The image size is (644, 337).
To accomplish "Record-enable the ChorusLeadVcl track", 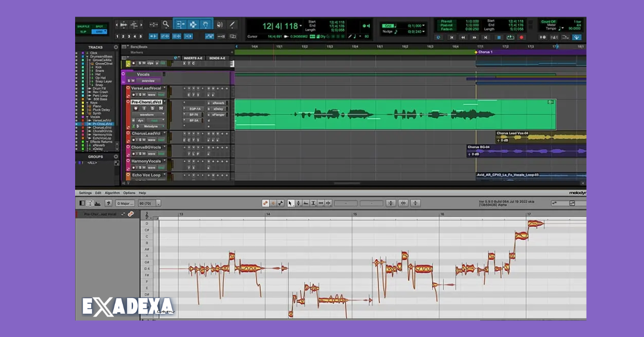I will 134,139.
